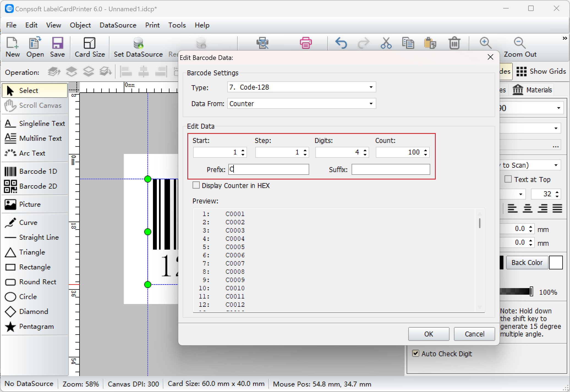The width and height of the screenshot is (570, 392).
Task: Select the Multiline Text tool
Action: pyautogui.click(x=35, y=138)
